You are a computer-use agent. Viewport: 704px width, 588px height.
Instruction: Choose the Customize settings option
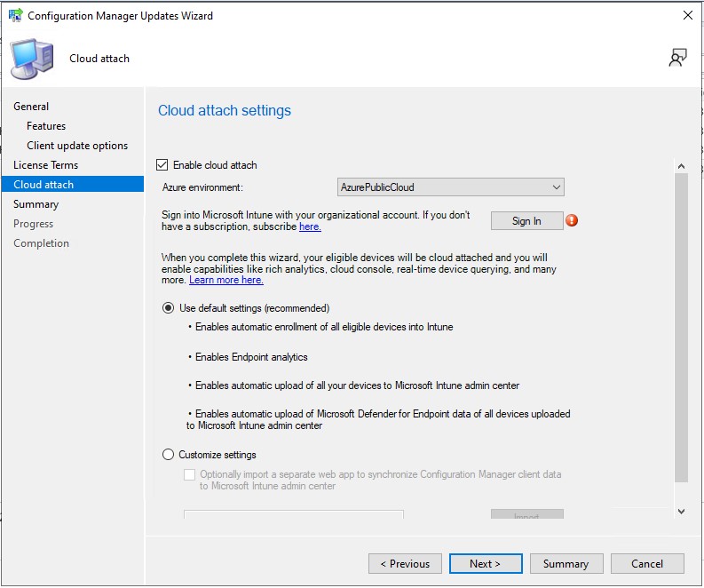coord(169,455)
